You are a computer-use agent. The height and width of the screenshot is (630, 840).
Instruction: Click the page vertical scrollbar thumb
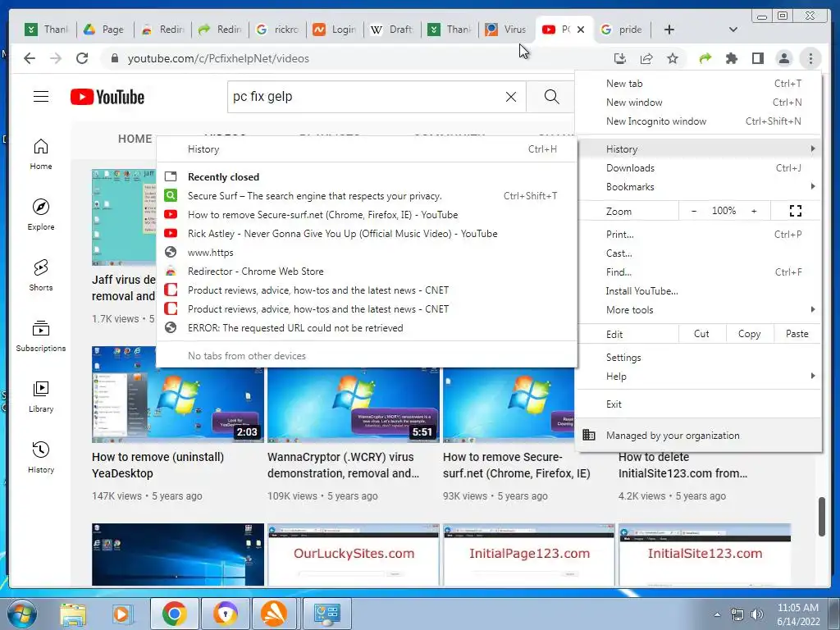(x=822, y=517)
